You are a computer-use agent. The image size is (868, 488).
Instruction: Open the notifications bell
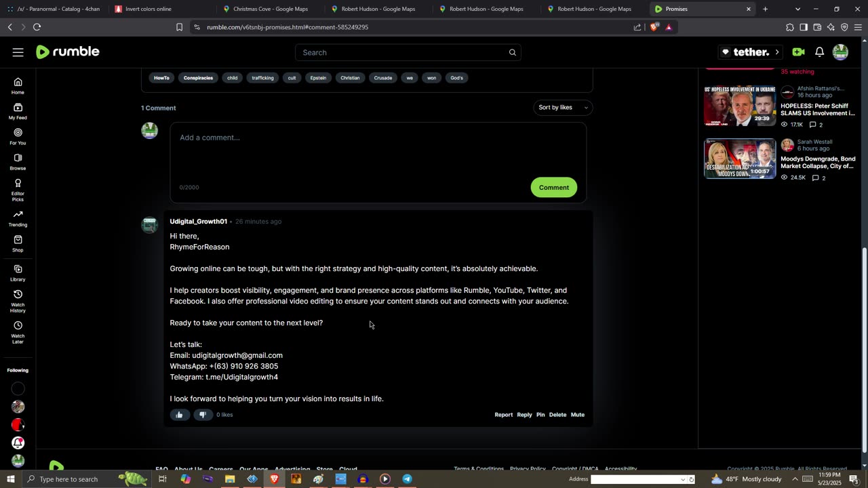click(x=819, y=52)
